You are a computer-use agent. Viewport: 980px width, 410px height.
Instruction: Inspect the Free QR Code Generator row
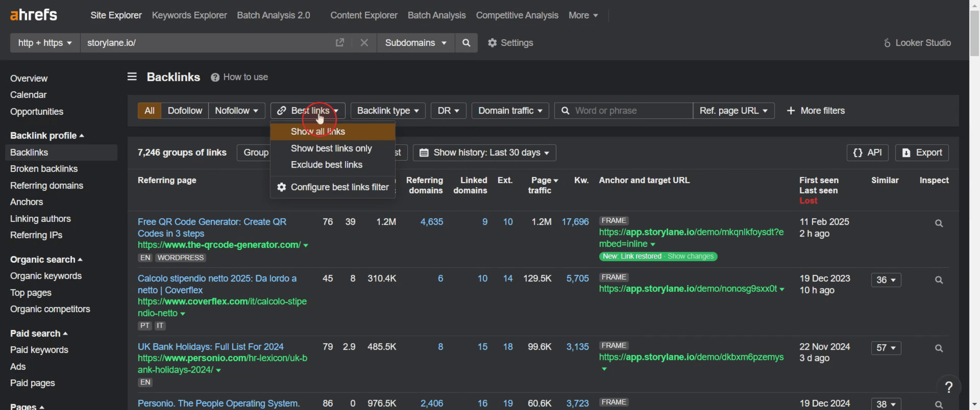click(x=939, y=223)
